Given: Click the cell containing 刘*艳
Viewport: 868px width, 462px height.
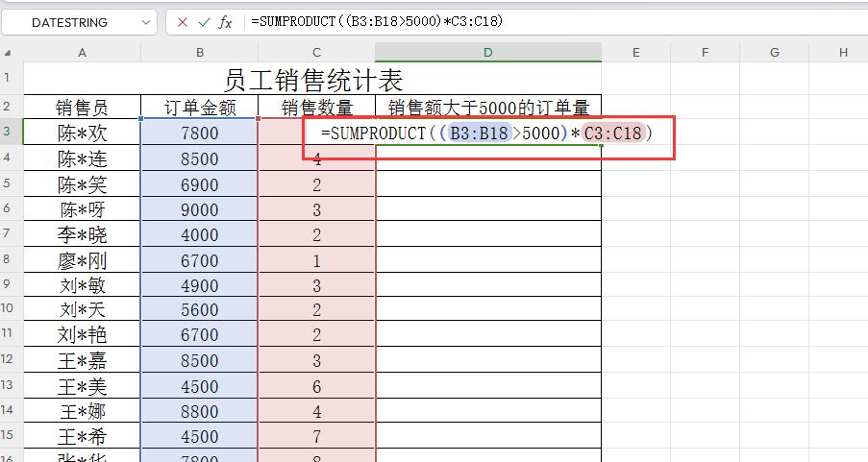Looking at the screenshot, I should tap(82, 334).
